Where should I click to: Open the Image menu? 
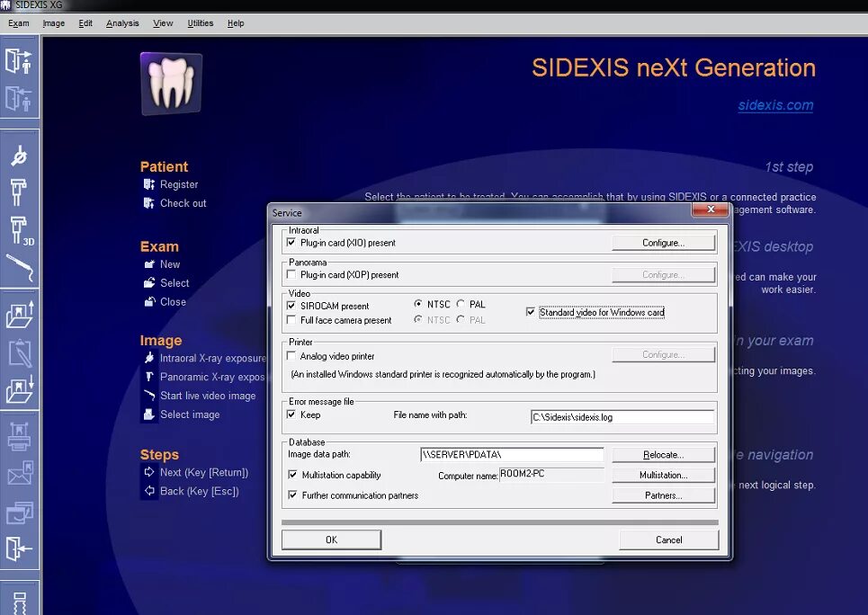coord(54,23)
